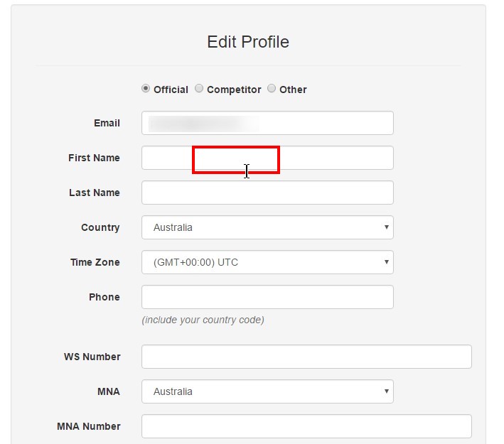Click the MNA Number text box
The image size is (504, 444).
coord(306,426)
